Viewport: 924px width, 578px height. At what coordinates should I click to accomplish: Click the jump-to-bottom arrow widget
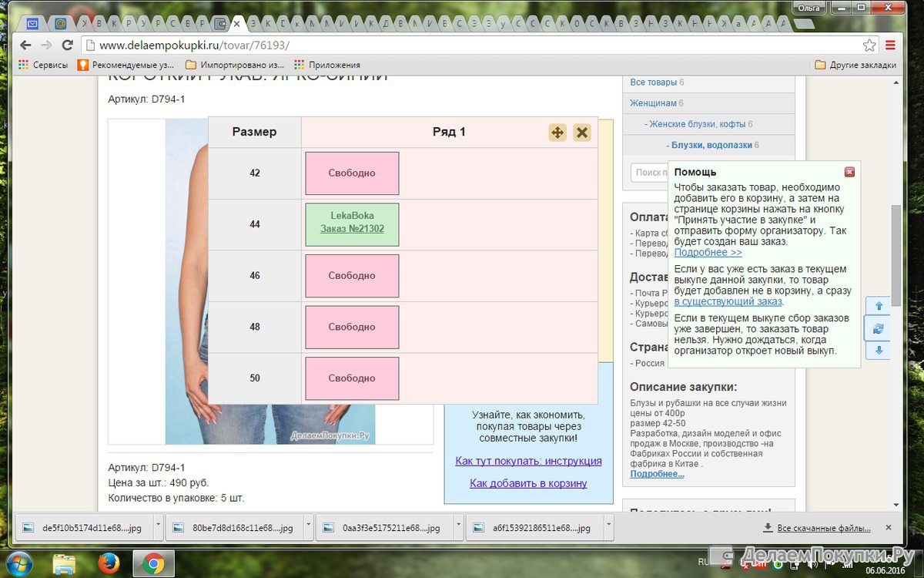879,351
